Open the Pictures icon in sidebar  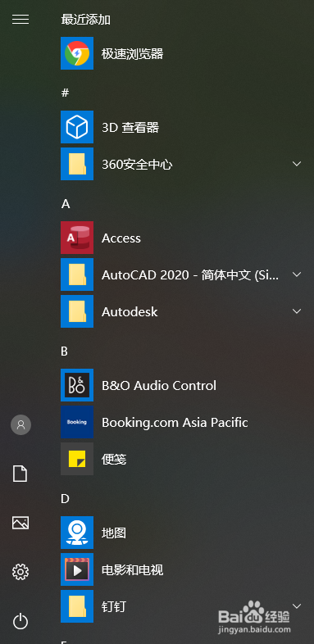coord(20,523)
